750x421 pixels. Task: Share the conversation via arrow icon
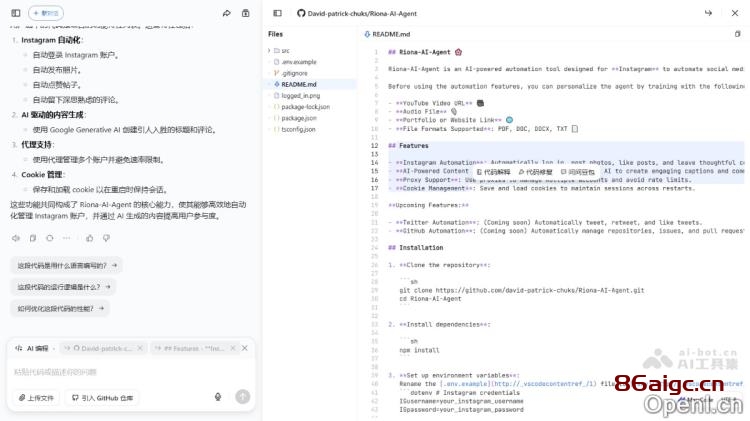click(x=227, y=13)
